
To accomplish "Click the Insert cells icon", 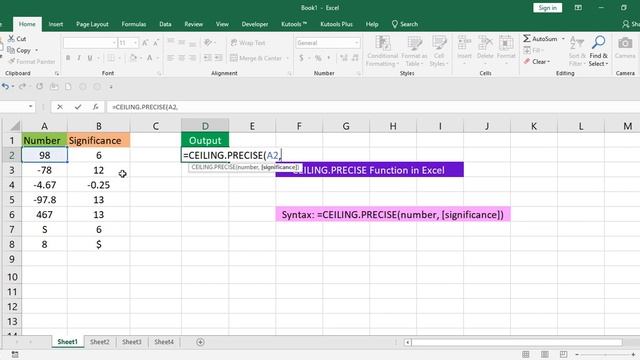I will [x=464, y=43].
